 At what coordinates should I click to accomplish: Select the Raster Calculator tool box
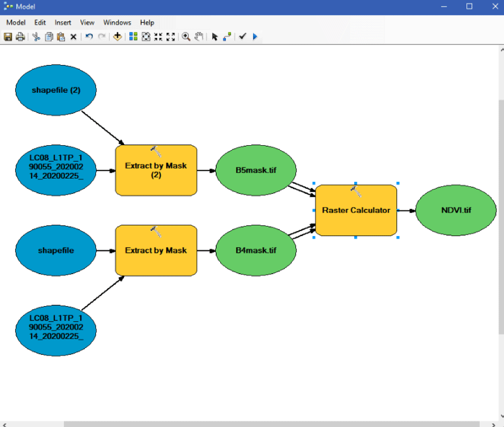point(356,210)
